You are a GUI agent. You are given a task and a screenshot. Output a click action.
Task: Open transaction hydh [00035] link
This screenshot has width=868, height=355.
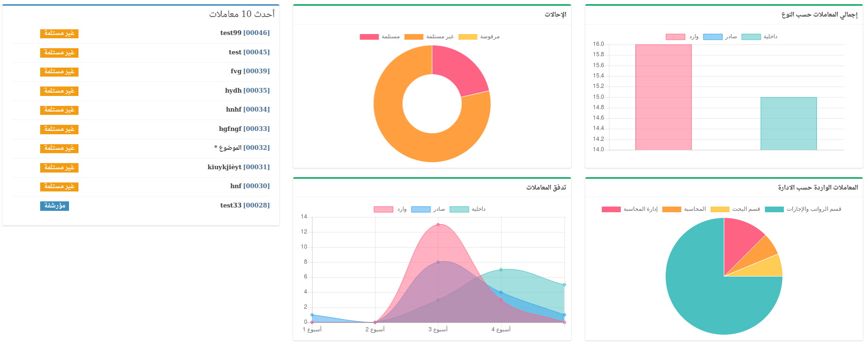pos(247,91)
